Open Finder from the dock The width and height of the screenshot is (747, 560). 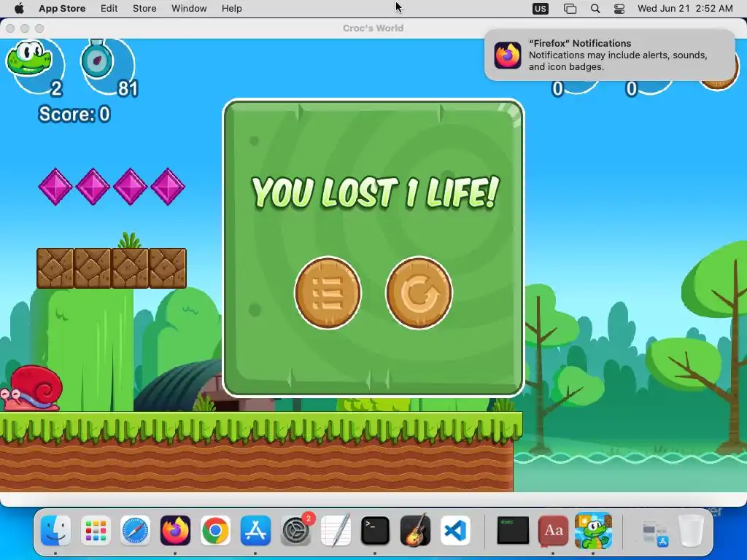point(55,531)
